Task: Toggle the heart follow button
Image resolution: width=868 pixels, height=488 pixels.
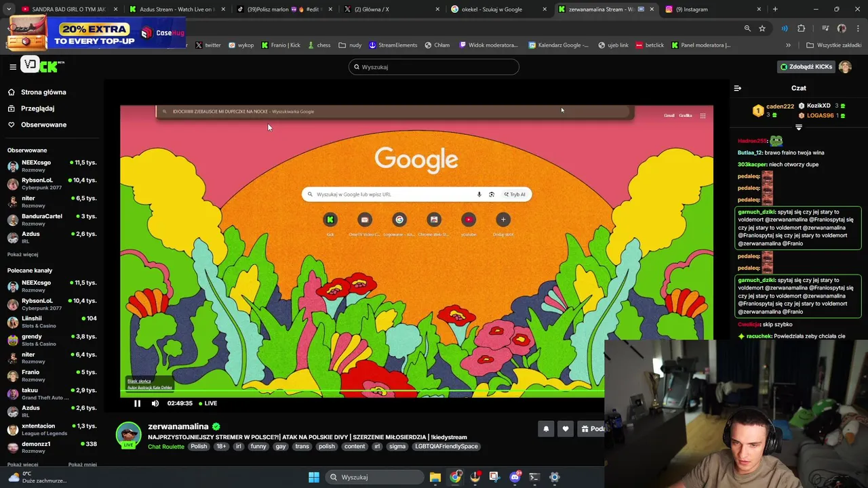Action: (566, 428)
